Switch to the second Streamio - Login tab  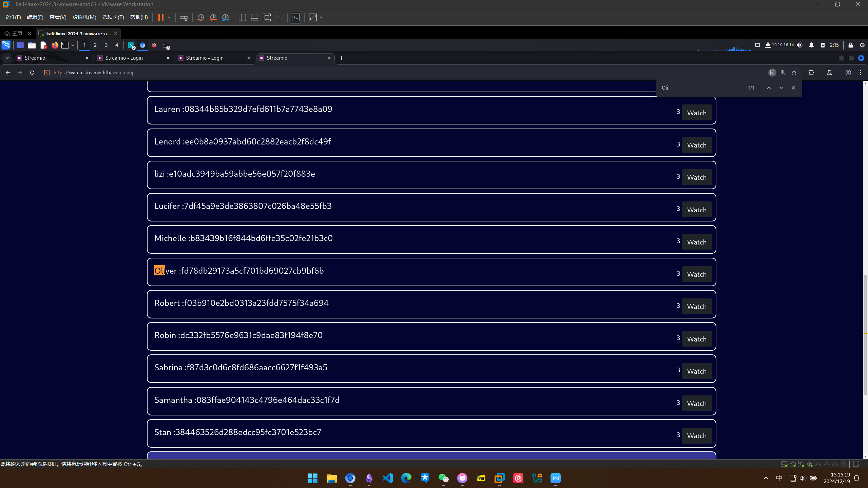[x=205, y=58]
